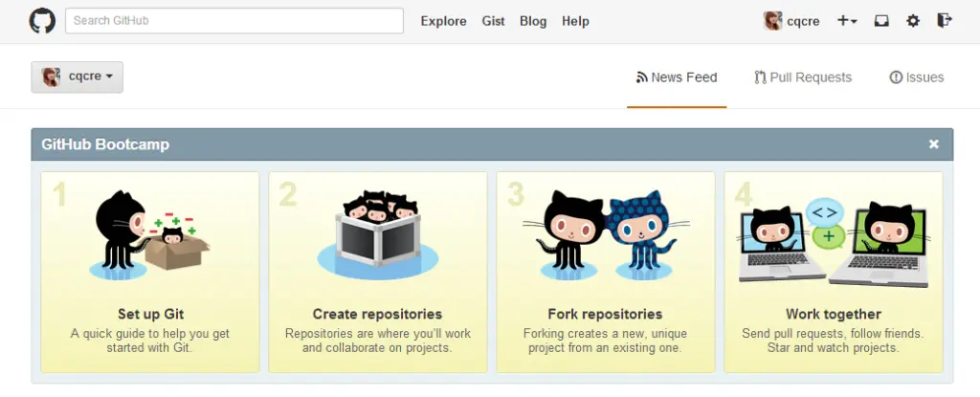Open account settings gear icon
The image size is (980, 397).
tap(913, 21)
